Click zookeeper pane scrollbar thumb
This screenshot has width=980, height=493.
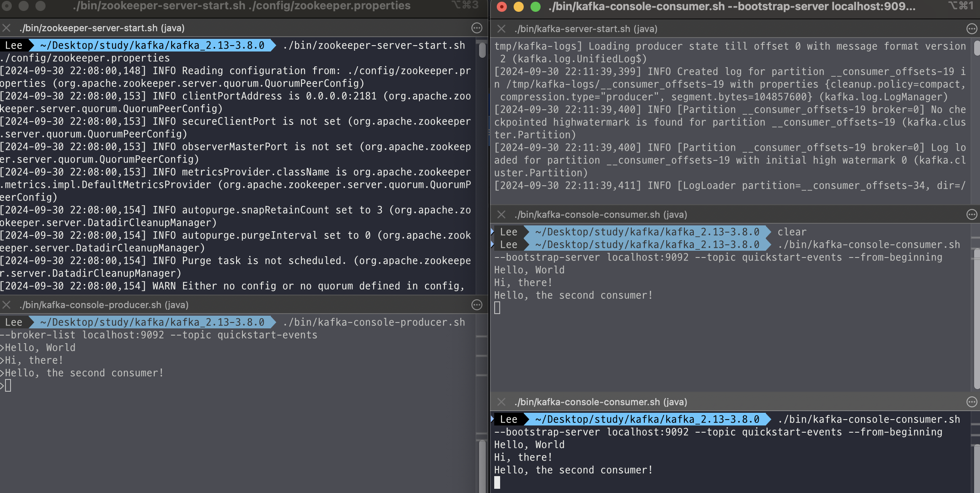click(482, 50)
